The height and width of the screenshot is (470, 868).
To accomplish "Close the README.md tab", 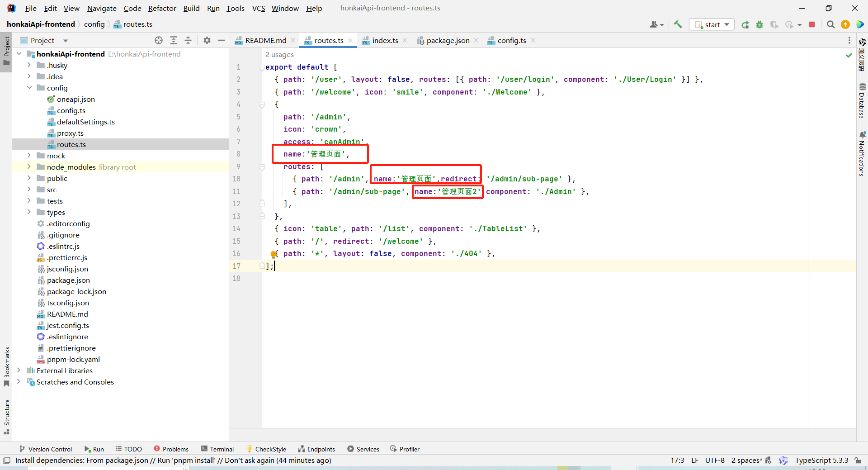I will [293, 40].
